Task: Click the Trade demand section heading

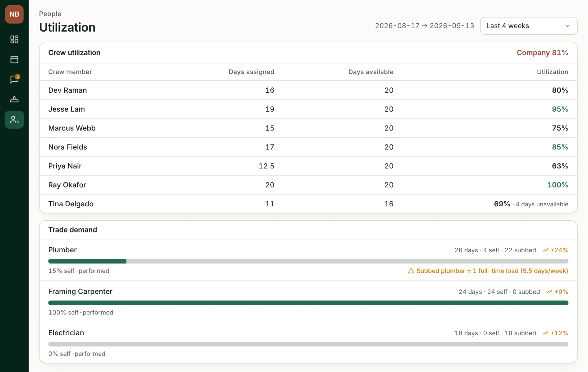Action: tap(73, 230)
